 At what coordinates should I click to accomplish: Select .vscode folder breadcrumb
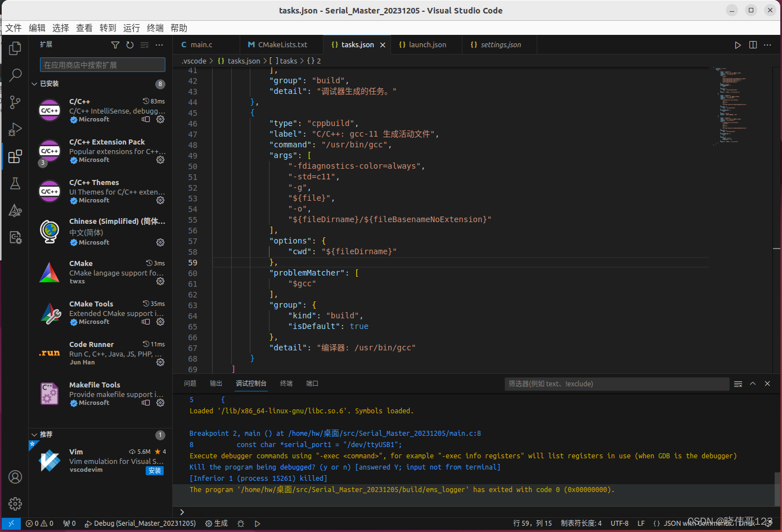[x=194, y=61]
